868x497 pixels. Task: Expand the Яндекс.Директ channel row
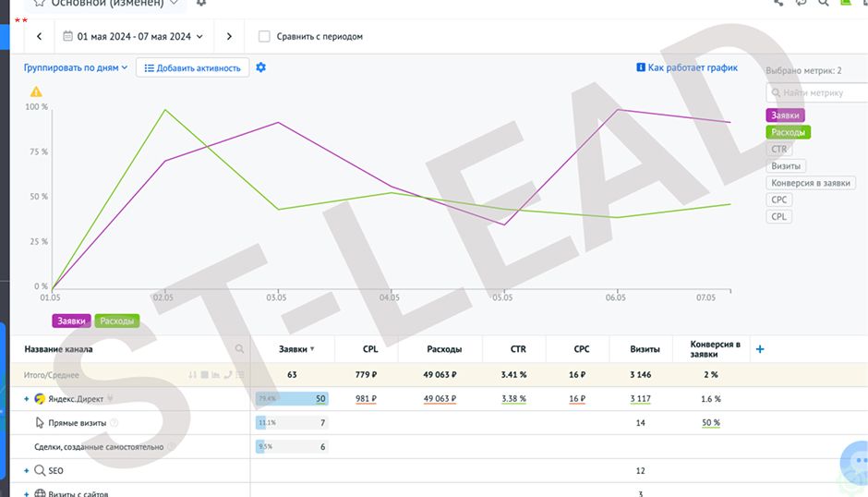pos(26,399)
